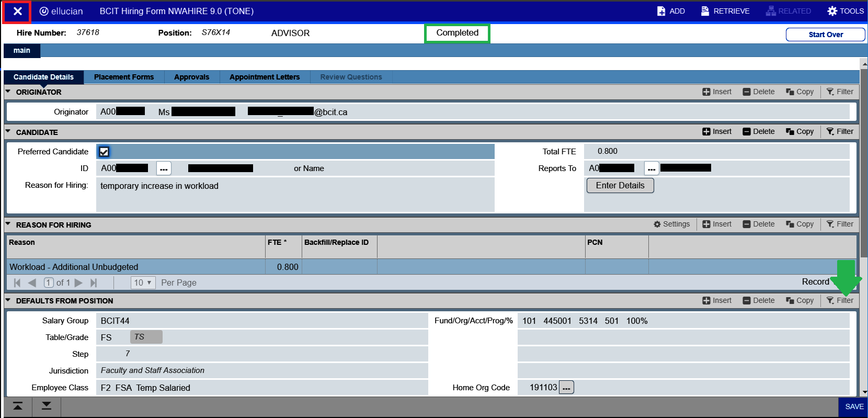Open the 10 Per Page dropdown
Image resolution: width=868 pixels, height=418 pixels.
(x=143, y=283)
